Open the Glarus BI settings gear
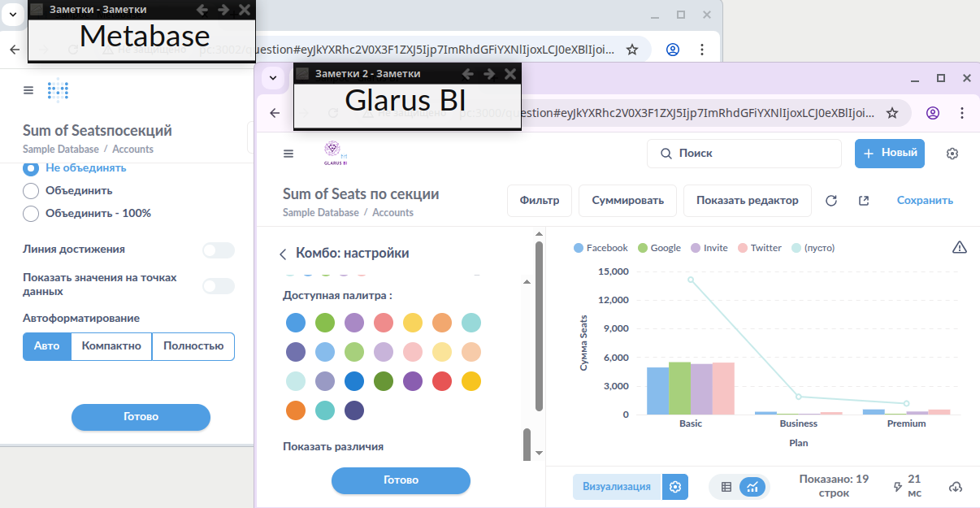Viewport: 980px width, 508px height. point(952,154)
